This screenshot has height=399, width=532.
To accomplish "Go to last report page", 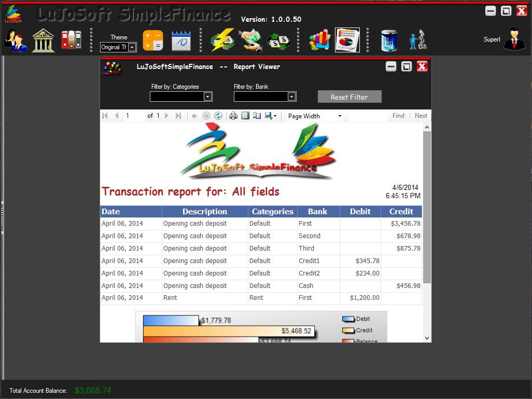I will click(x=178, y=116).
